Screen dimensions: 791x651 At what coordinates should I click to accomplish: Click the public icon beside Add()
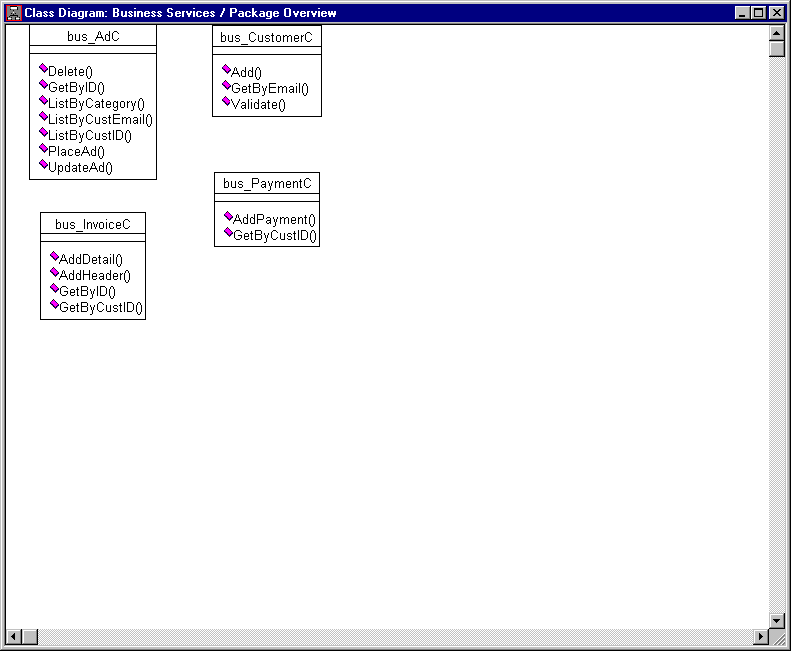point(227,70)
